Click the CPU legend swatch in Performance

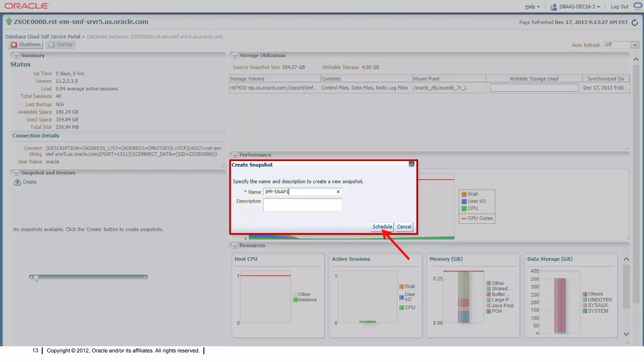(x=464, y=209)
